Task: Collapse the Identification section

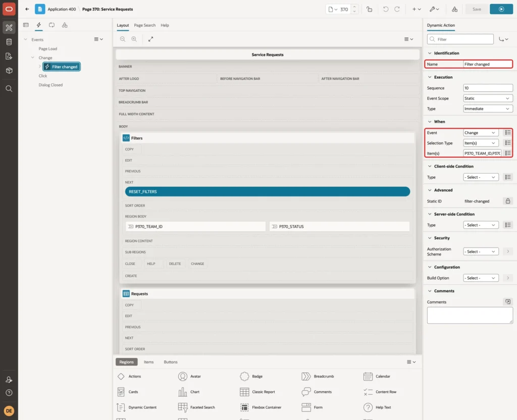Action: pyautogui.click(x=430, y=53)
